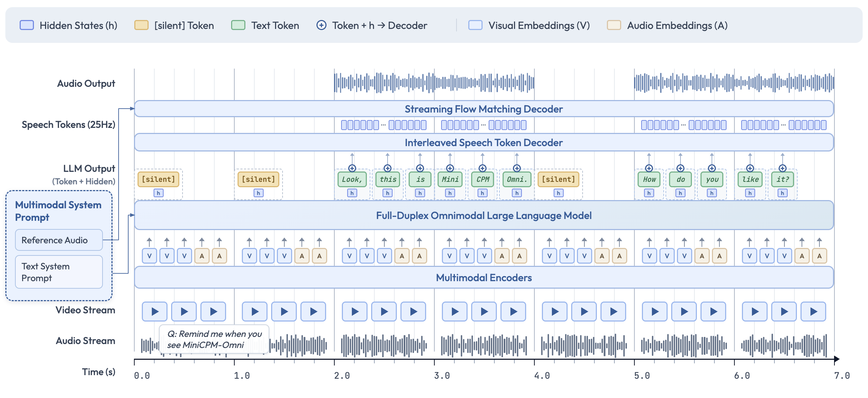Click the Full-Duplex Omnimodal Large Language Model bar
Viewport: 868px width, 398px height.
point(484,215)
